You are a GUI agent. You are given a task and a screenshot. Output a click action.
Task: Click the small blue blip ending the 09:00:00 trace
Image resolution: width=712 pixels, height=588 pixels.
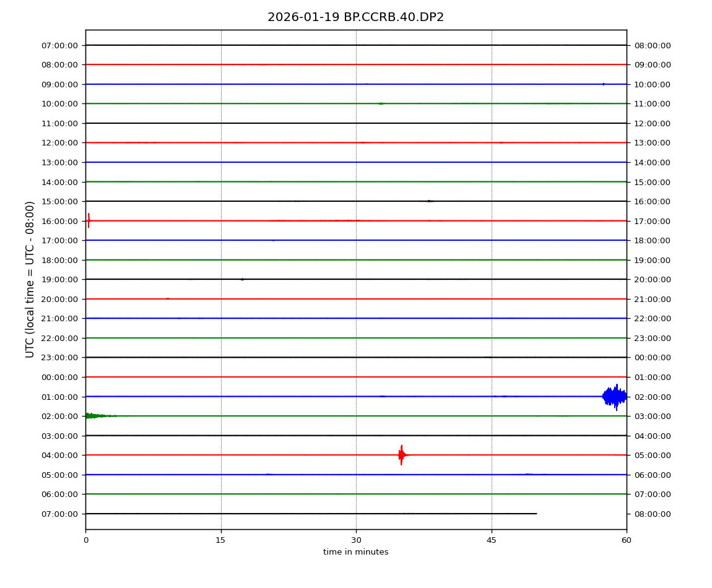604,84
